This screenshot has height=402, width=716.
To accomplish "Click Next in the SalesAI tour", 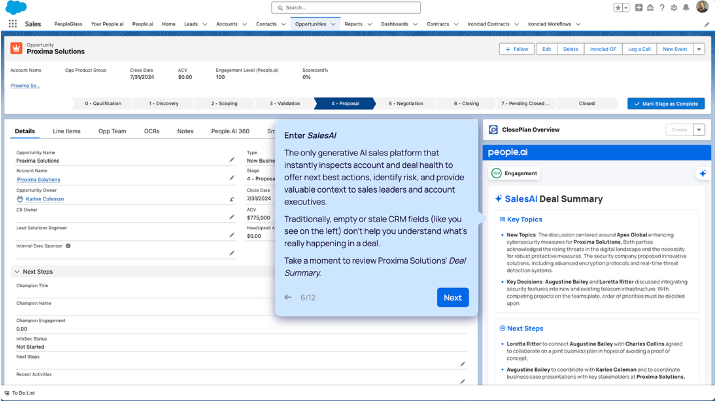I will click(453, 297).
